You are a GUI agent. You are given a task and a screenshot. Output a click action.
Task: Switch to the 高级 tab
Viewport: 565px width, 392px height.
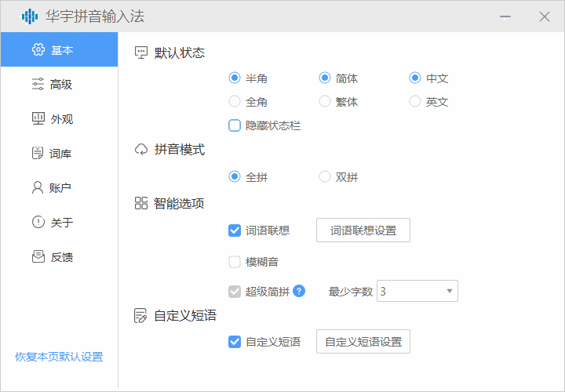(59, 84)
